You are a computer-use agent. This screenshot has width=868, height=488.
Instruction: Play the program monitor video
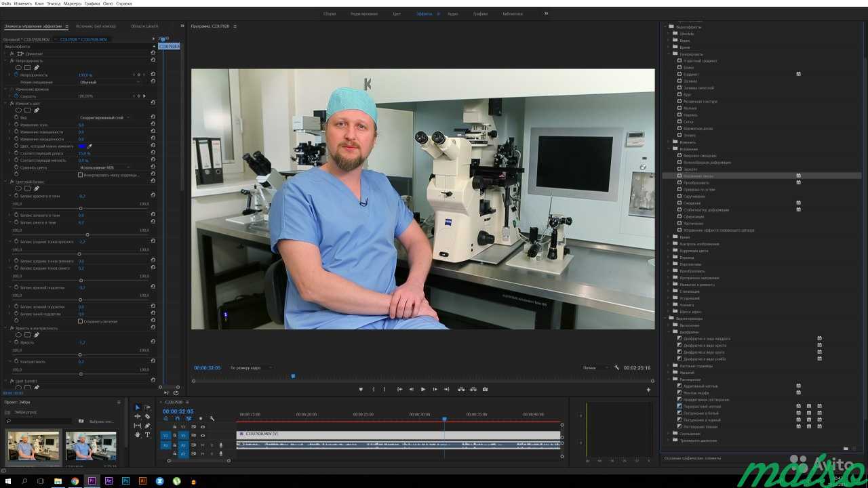(x=422, y=389)
